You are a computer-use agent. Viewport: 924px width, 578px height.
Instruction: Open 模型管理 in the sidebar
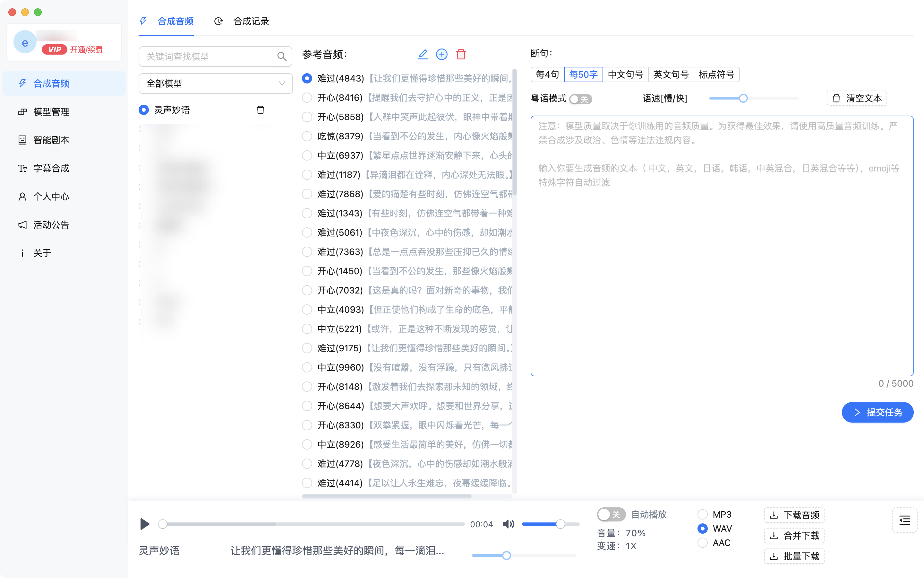pos(64,112)
